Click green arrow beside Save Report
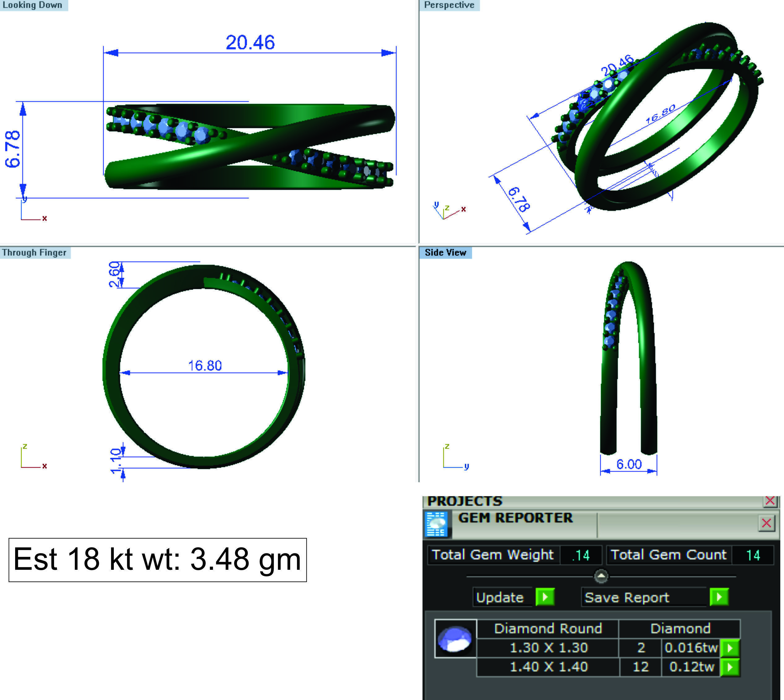 coord(719,597)
